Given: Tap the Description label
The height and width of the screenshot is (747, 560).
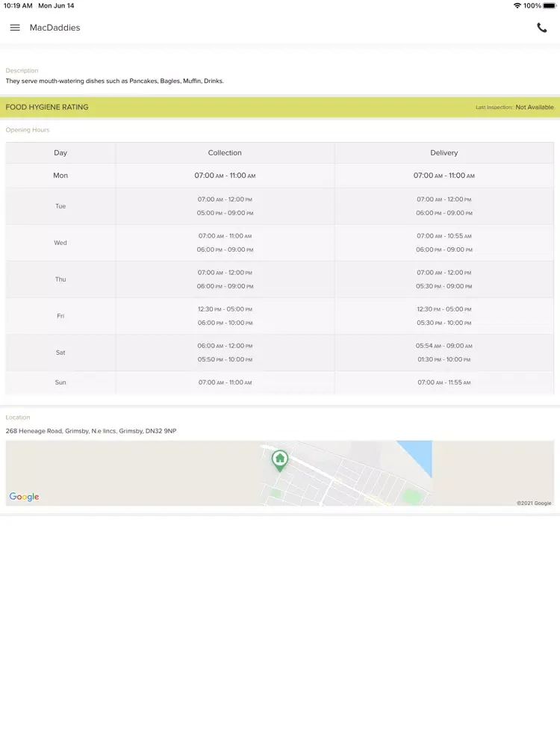Looking at the screenshot, I should pyautogui.click(x=22, y=70).
